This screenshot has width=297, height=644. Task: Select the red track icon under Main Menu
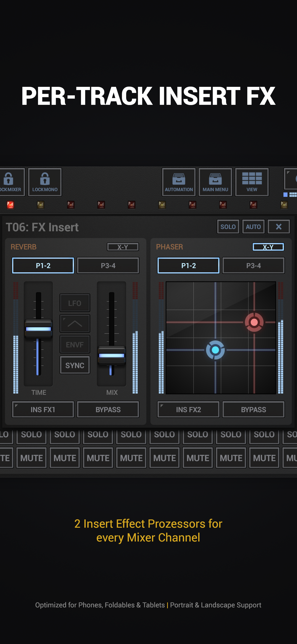pos(223,205)
